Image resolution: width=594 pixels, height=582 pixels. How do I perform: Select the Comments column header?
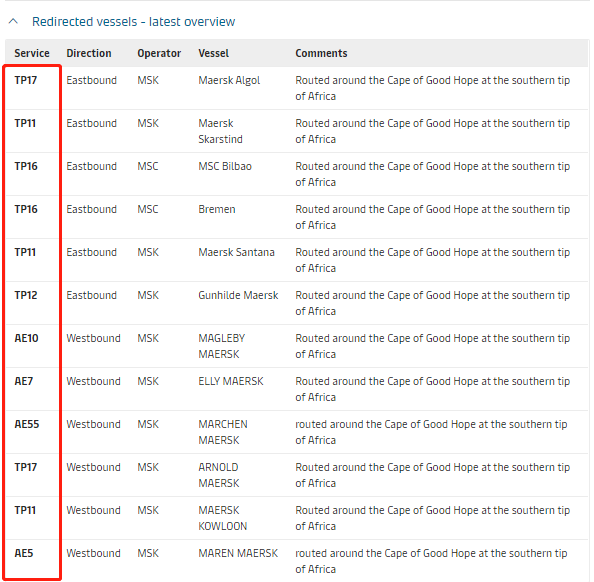click(x=321, y=53)
